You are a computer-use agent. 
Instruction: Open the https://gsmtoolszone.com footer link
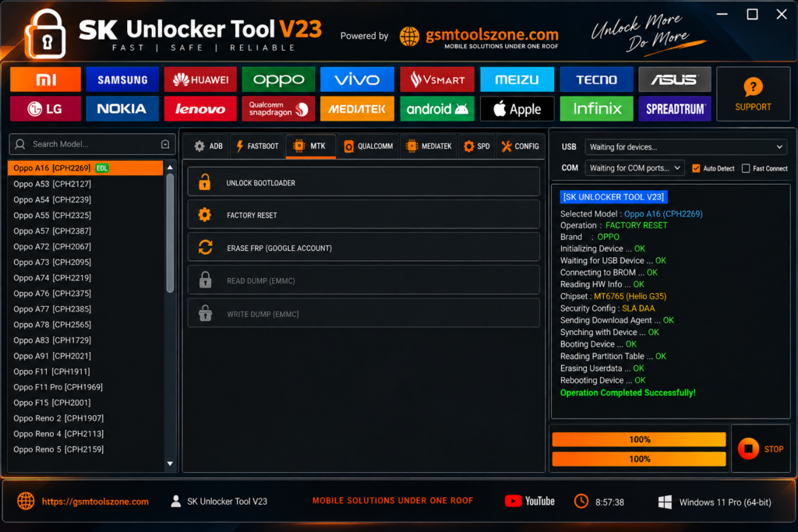pyautogui.click(x=95, y=502)
